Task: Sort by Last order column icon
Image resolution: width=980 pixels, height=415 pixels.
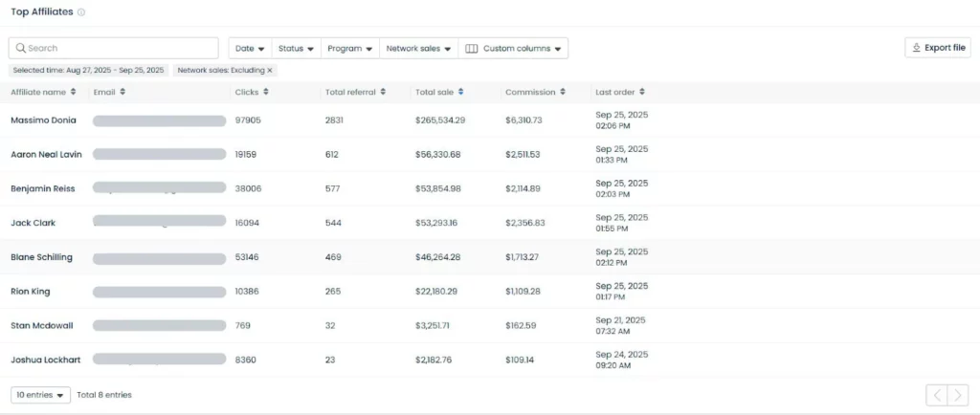Action: tap(642, 93)
